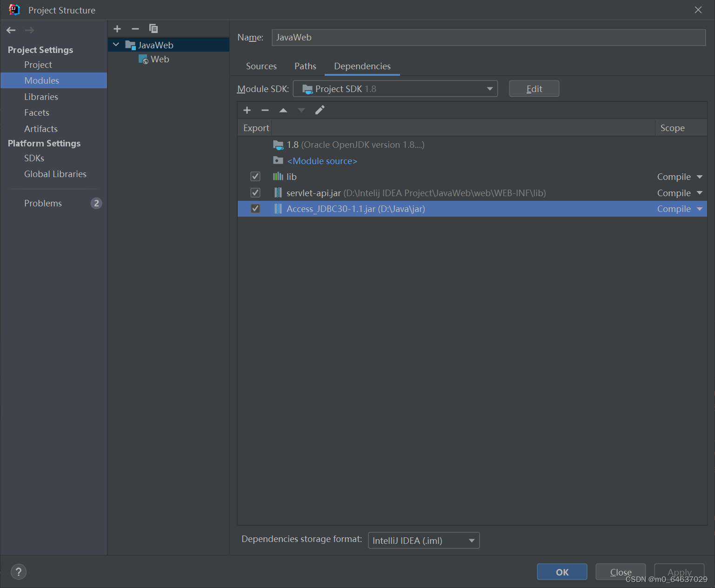Toggle export checkbox for servlet-api.jar
This screenshot has width=715, height=588.
tap(255, 192)
